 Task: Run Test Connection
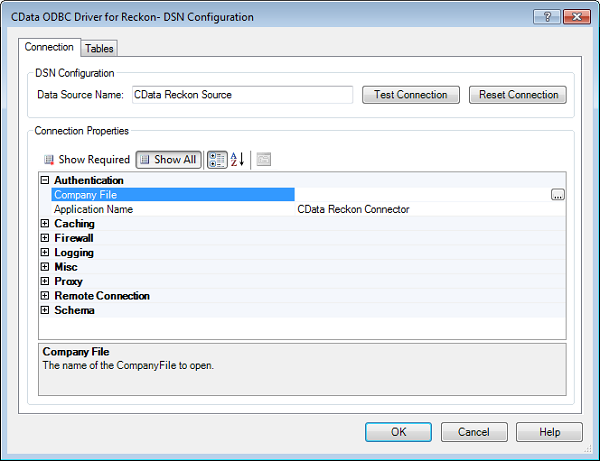coord(411,94)
